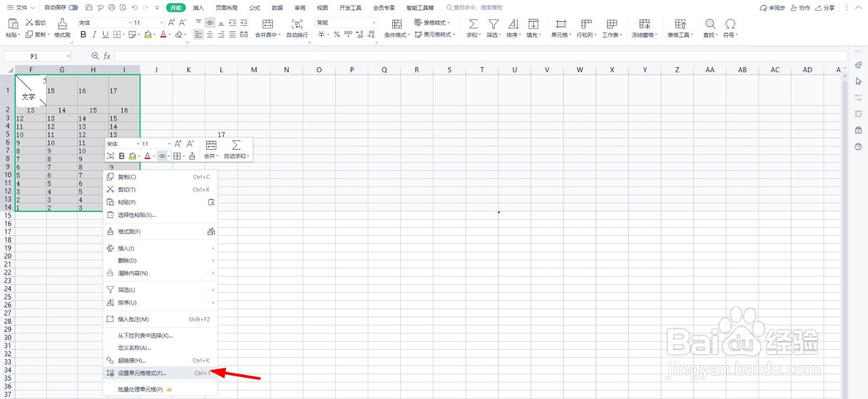Click the 条件格式 conditional formatting icon
This screenshot has height=399, width=868.
[397, 24]
